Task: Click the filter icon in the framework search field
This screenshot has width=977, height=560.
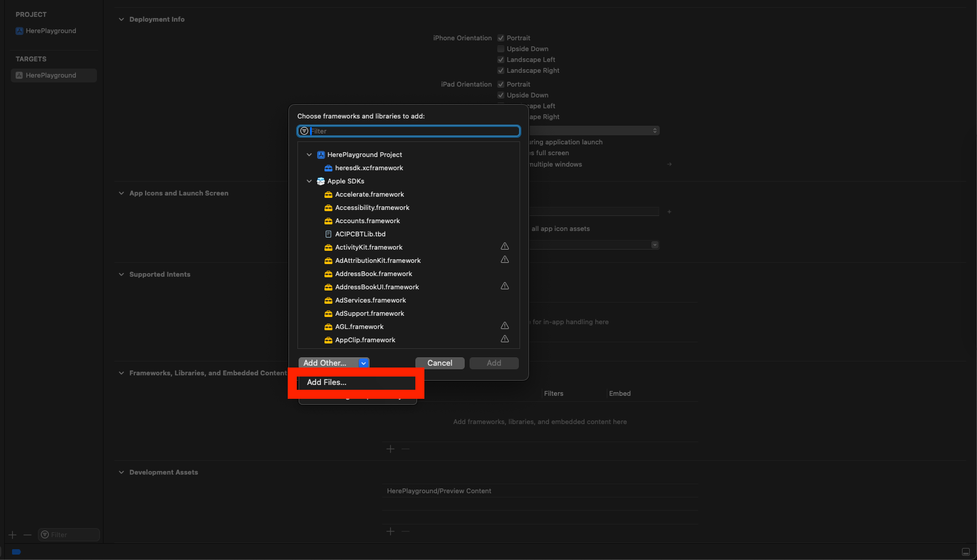Action: tap(304, 131)
